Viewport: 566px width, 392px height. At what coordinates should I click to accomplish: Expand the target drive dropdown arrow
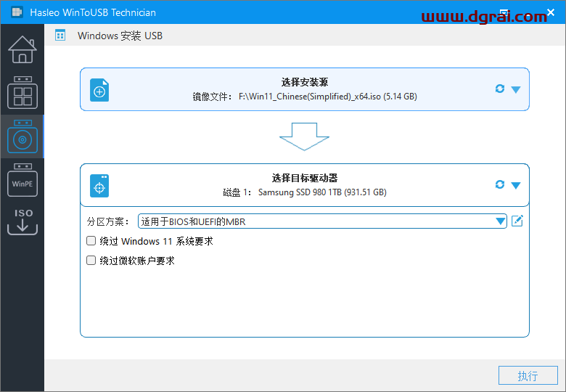(516, 186)
